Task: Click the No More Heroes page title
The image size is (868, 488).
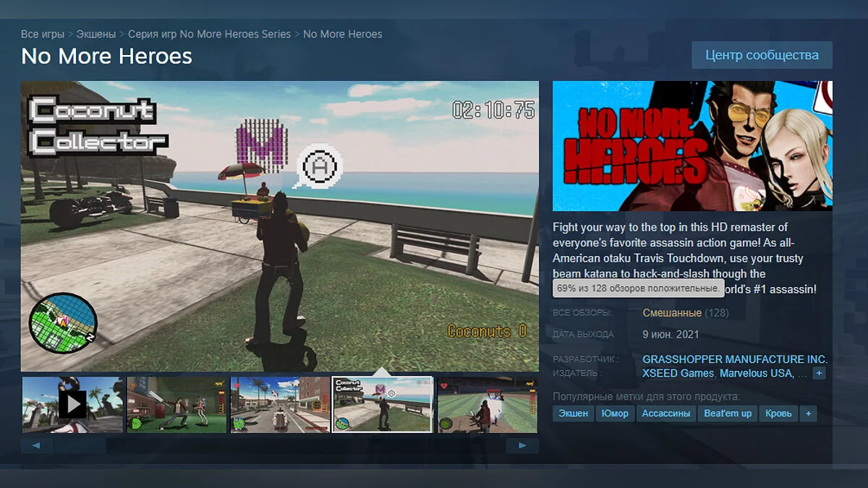Action: [107, 56]
